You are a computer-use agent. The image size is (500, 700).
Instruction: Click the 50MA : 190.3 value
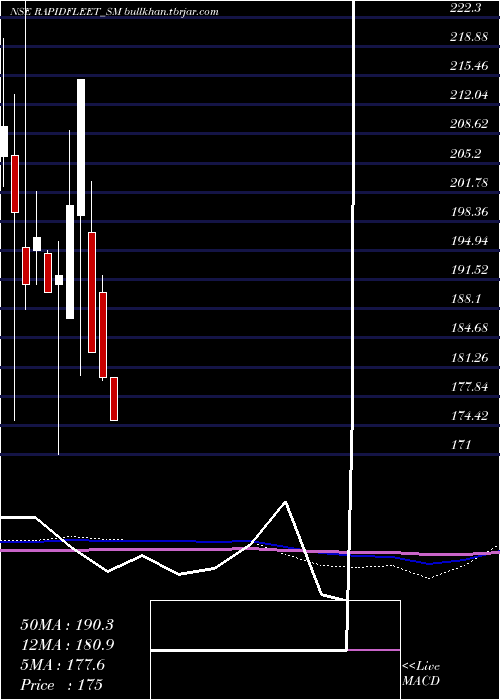coord(67,625)
